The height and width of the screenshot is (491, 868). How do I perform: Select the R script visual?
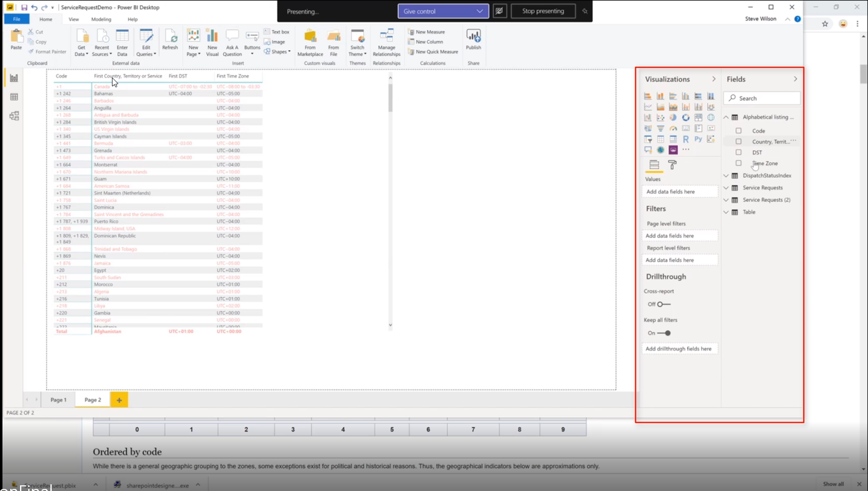click(x=686, y=139)
